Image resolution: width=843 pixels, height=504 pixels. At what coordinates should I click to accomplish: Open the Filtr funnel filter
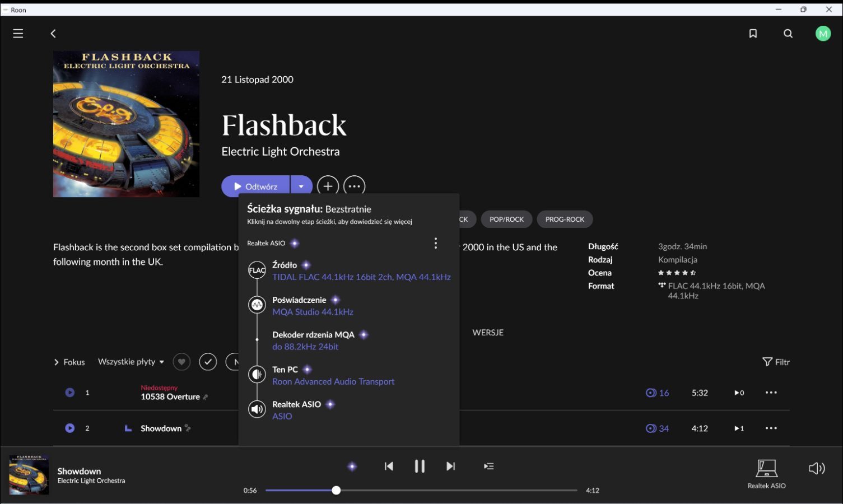[776, 362]
